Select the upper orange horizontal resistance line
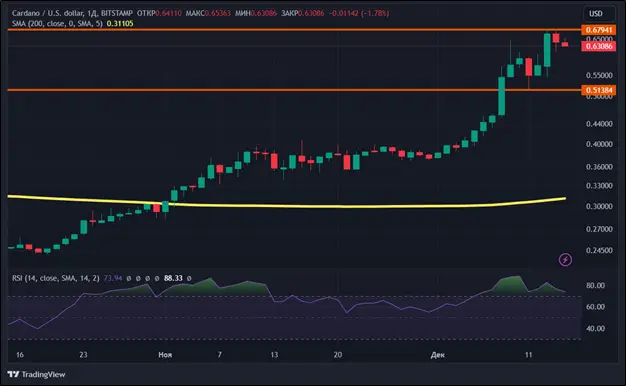The height and width of the screenshot is (386, 626). click(294, 30)
